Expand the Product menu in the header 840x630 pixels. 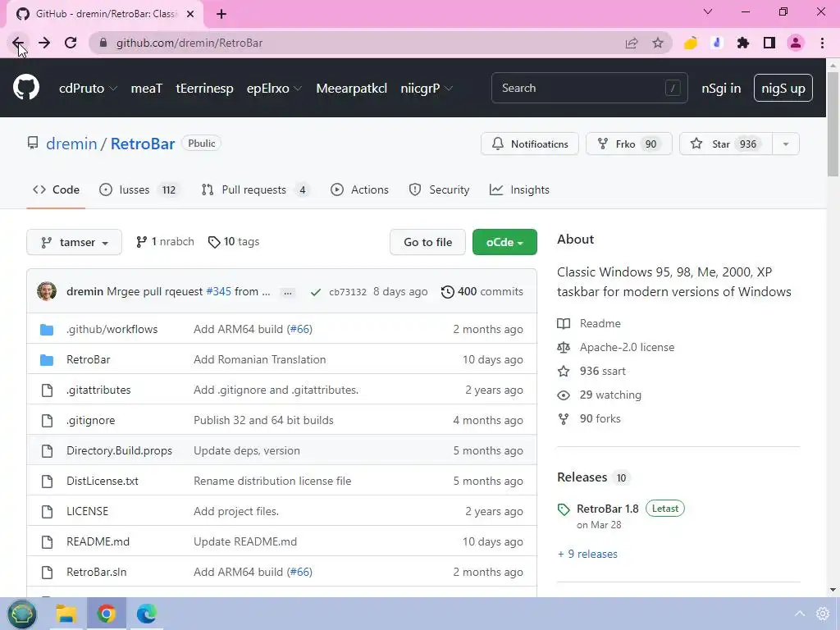88,89
